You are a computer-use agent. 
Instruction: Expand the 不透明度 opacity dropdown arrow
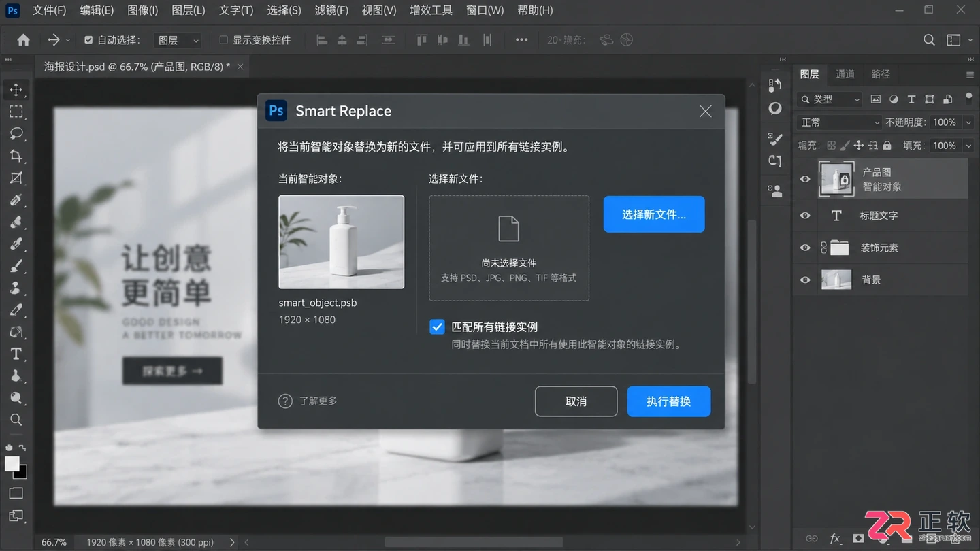click(968, 122)
